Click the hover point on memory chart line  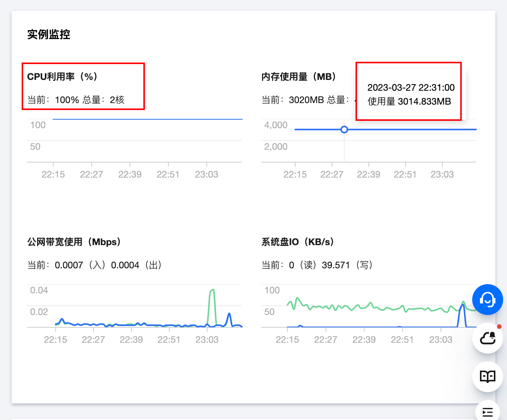pos(344,130)
